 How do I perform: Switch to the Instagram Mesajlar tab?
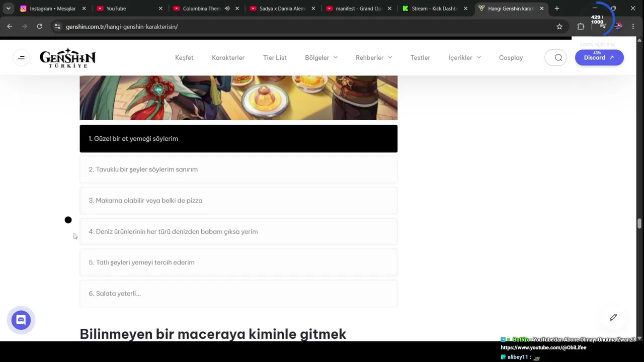pos(53,9)
